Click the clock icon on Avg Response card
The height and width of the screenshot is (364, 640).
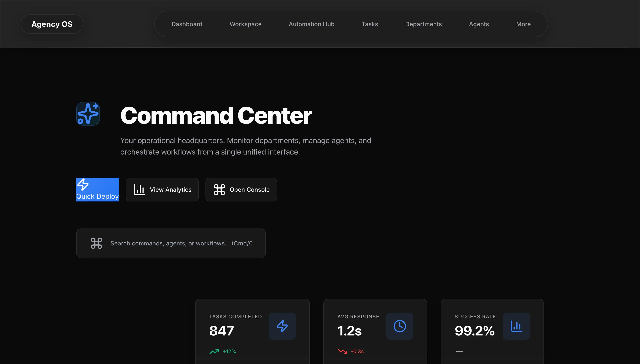(x=399, y=326)
